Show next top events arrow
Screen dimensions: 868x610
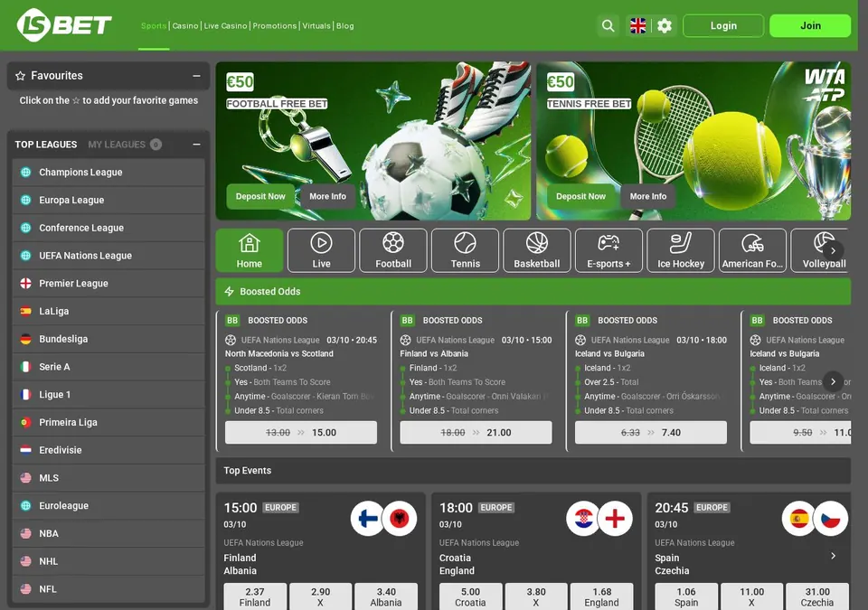point(833,556)
